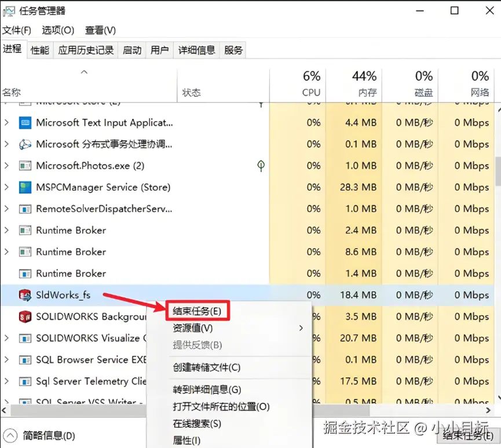Click the Microsoft Text Input Application icon

25,123
